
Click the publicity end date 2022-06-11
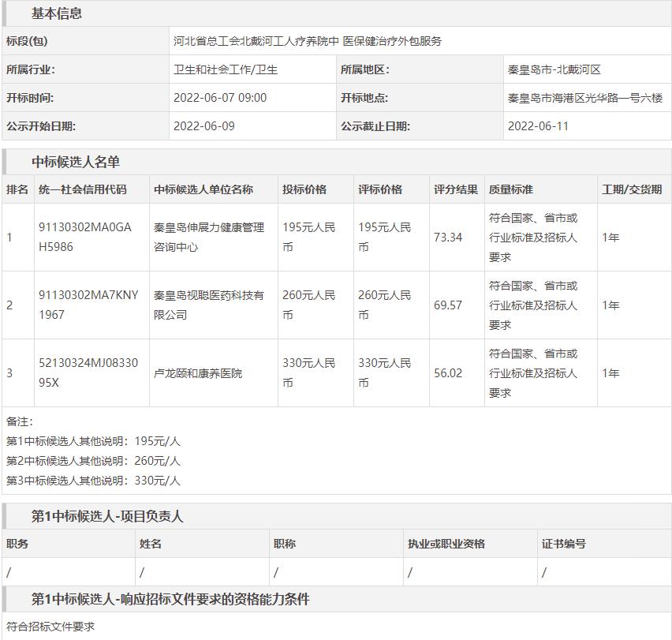[538, 126]
